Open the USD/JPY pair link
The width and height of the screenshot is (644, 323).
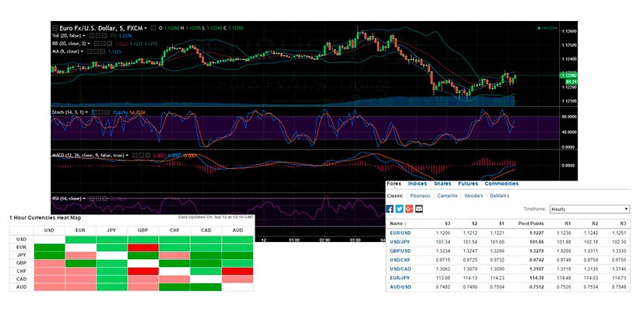coord(399,242)
